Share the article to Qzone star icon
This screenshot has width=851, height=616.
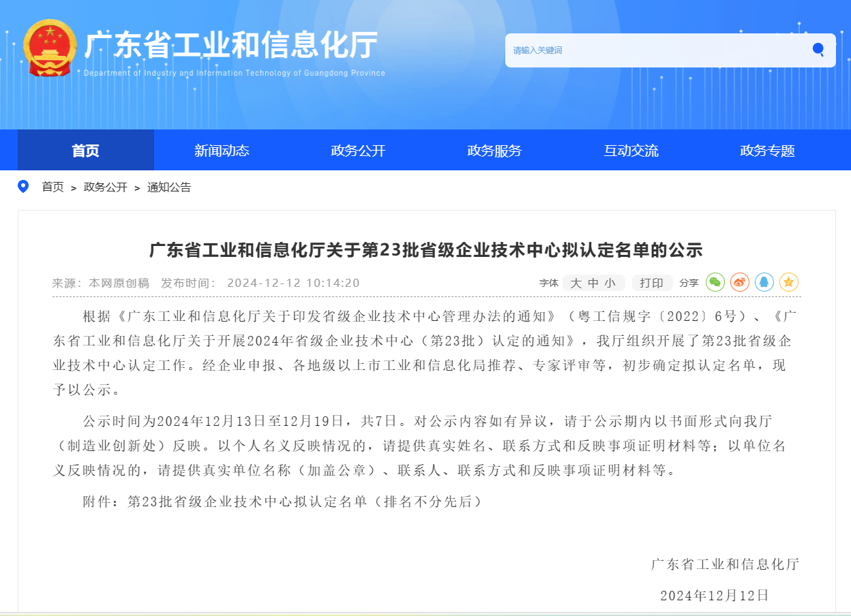788,282
